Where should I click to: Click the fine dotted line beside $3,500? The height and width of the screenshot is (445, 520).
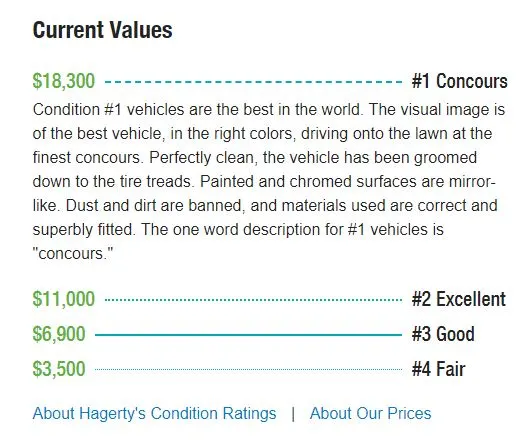[248, 369]
